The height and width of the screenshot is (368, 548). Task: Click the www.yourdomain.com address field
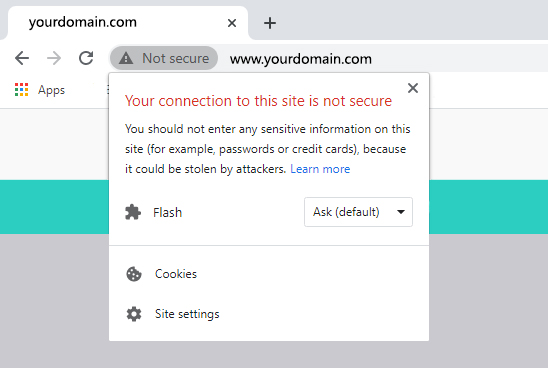[383, 59]
